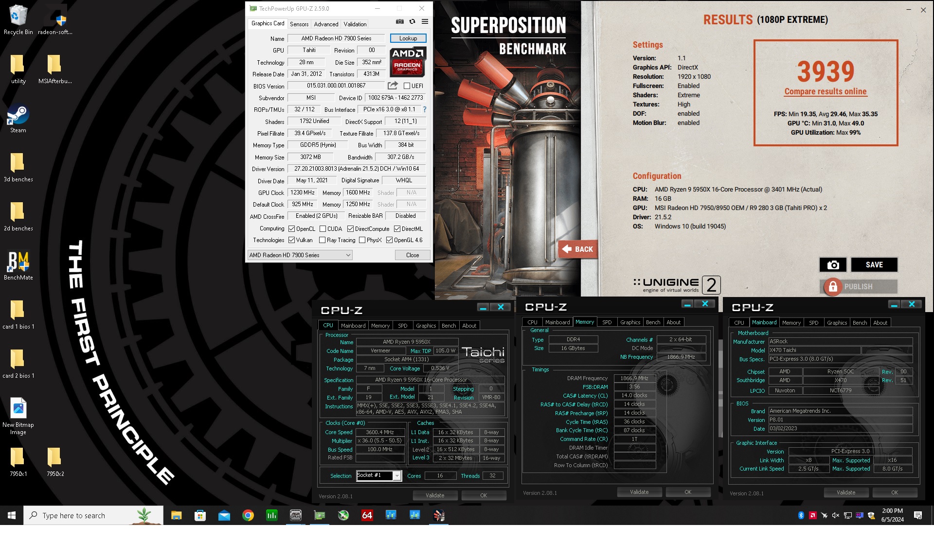
Task: Switch to the Validation tab in GPU-Z
Action: point(355,24)
